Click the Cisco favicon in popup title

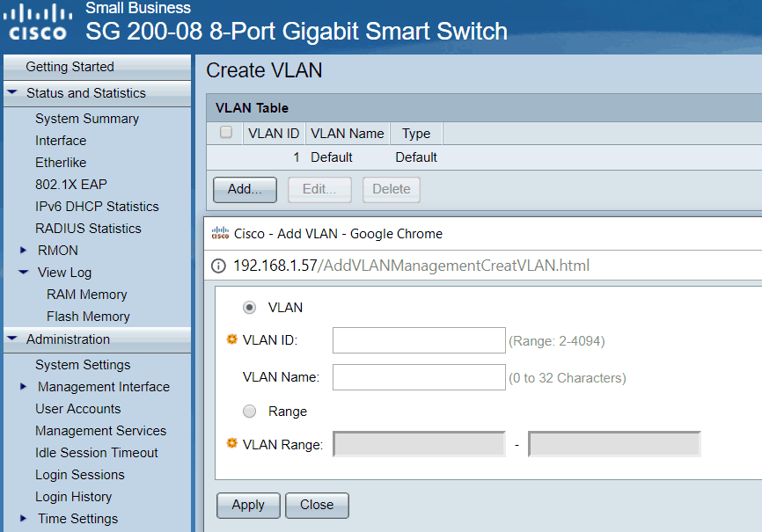pos(220,234)
